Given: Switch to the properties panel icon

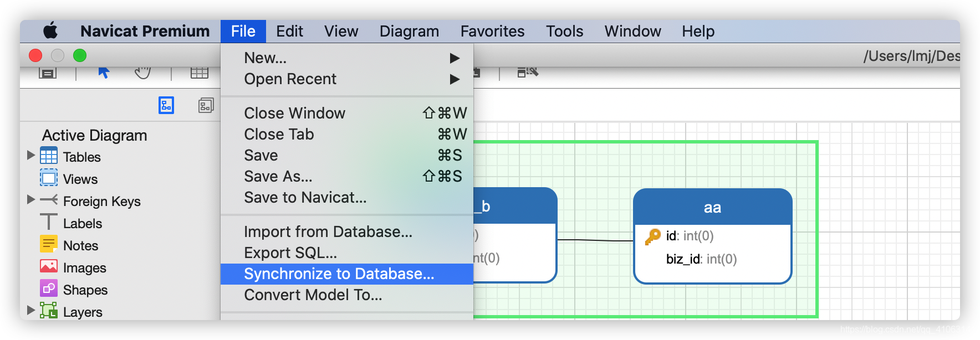Looking at the screenshot, I should tap(206, 105).
